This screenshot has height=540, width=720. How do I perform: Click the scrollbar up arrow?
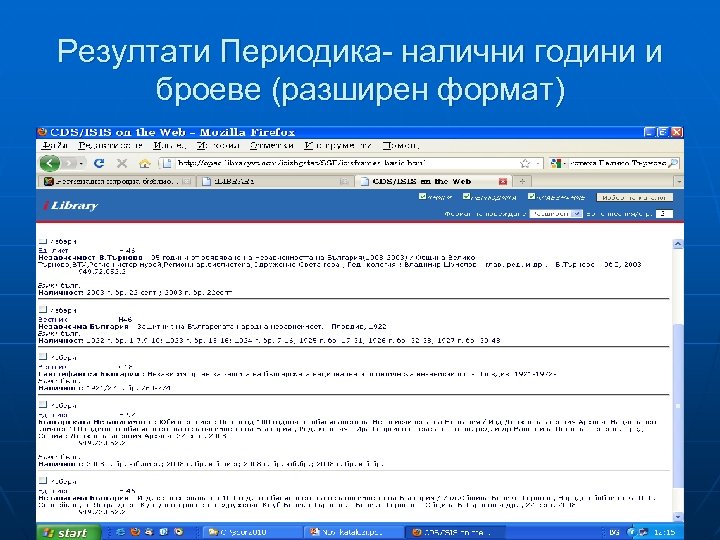678,244
